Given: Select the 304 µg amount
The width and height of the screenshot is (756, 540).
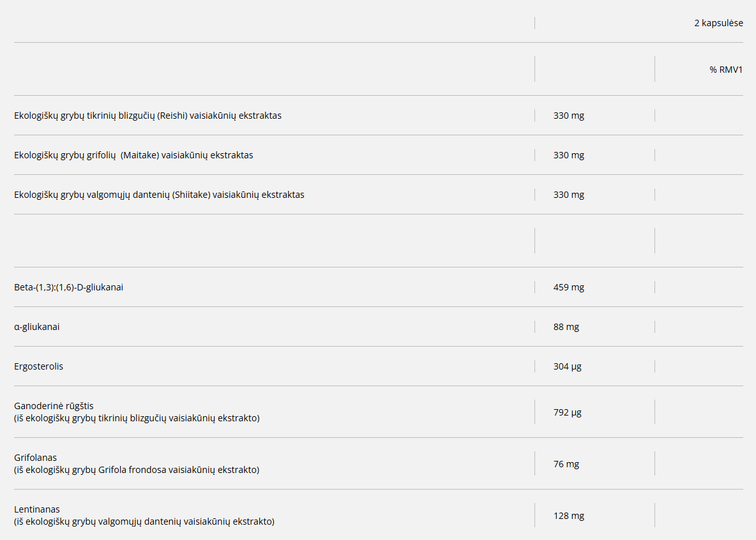Looking at the screenshot, I should tap(567, 366).
